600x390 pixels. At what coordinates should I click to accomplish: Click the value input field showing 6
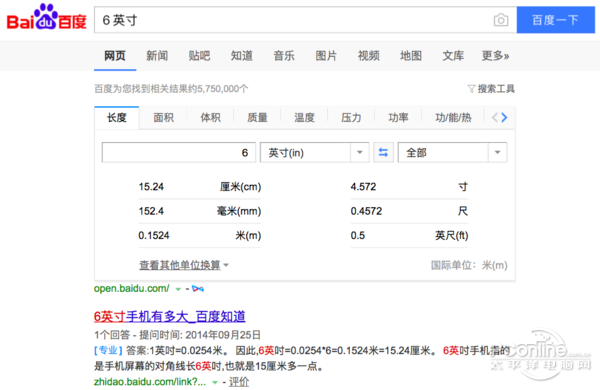click(x=179, y=152)
